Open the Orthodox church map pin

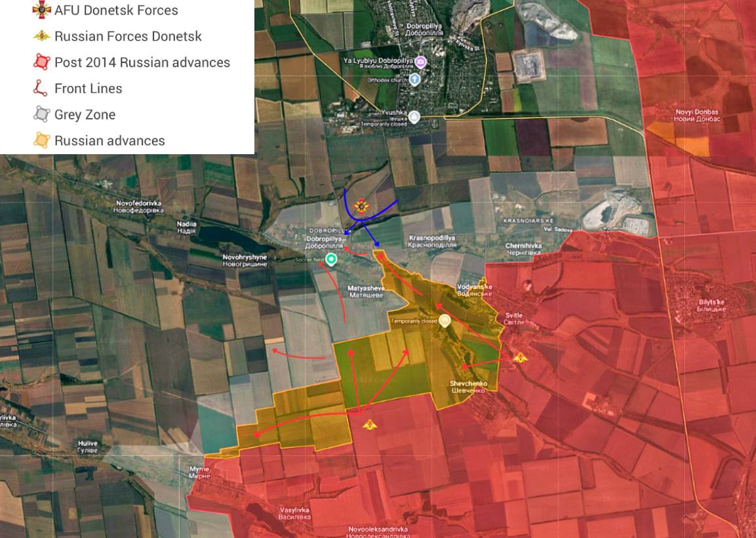(x=414, y=79)
